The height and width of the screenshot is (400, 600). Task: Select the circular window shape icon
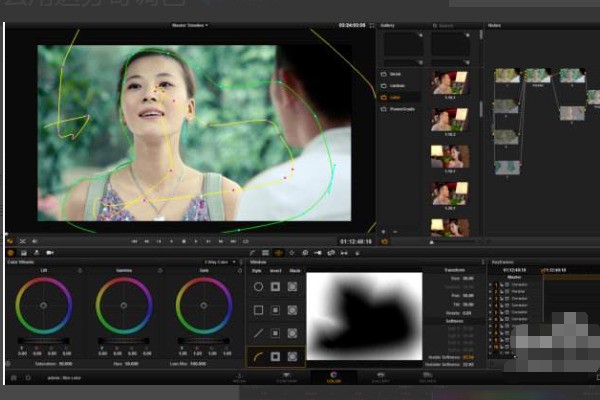point(258,287)
